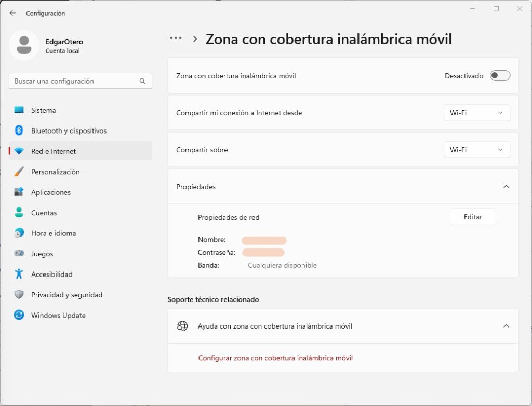Click the globe help icon
532x406 pixels.
pos(182,326)
